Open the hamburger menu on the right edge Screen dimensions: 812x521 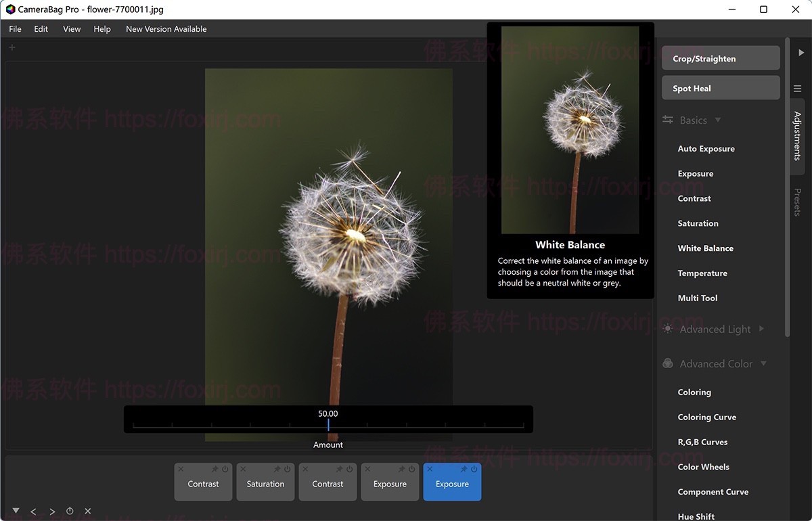pyautogui.click(x=797, y=88)
